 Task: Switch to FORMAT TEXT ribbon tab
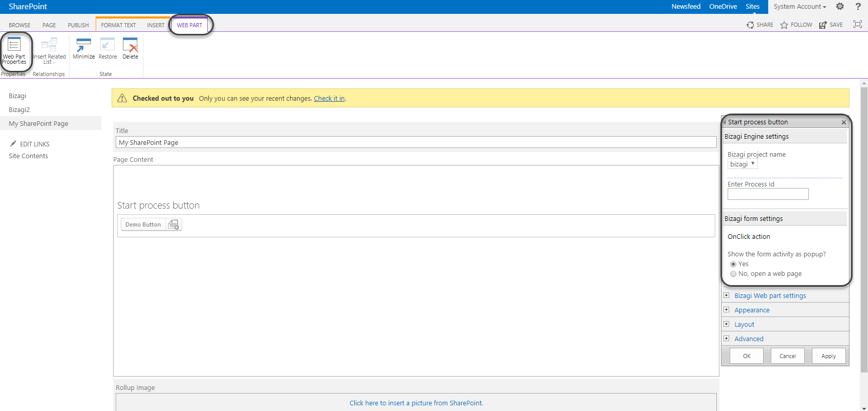[118, 25]
